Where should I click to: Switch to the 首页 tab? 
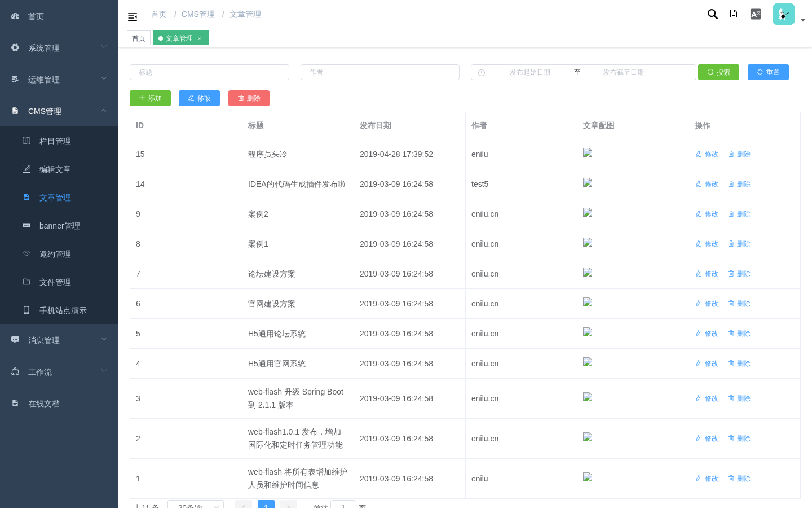click(139, 38)
